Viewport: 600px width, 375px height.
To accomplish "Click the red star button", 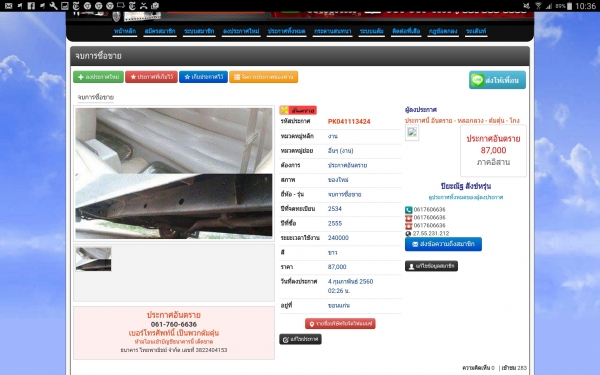I will tap(151, 77).
